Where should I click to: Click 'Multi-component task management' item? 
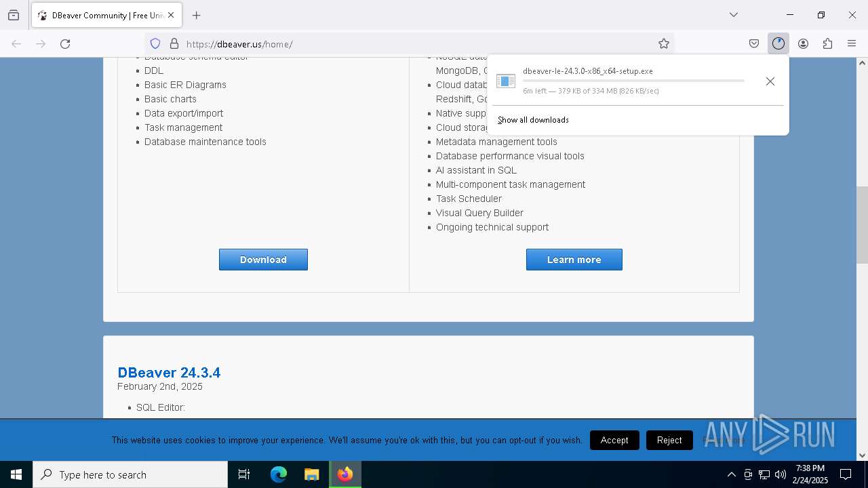tap(511, 184)
